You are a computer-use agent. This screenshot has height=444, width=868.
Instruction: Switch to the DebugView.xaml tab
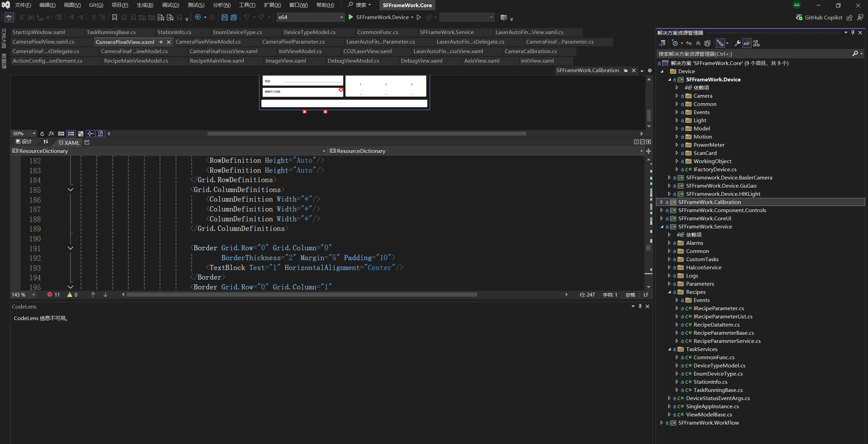click(421, 61)
